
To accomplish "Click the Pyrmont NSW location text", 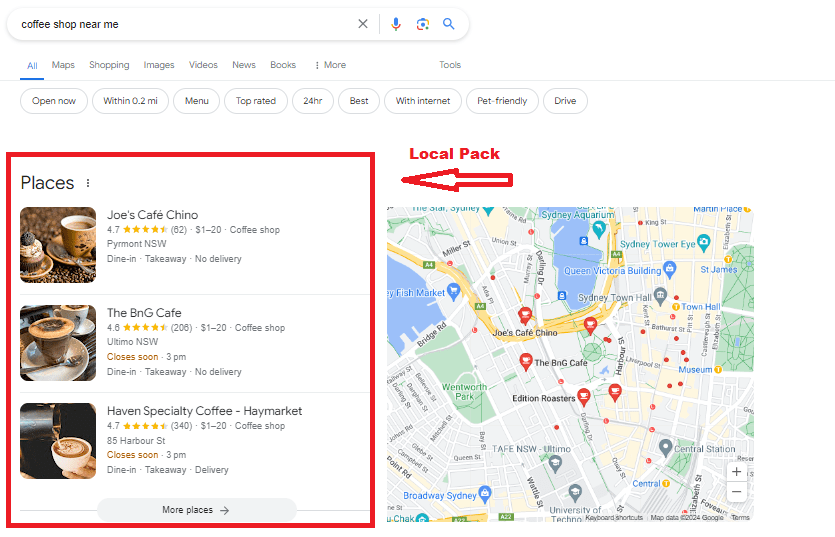I will 136,243.
